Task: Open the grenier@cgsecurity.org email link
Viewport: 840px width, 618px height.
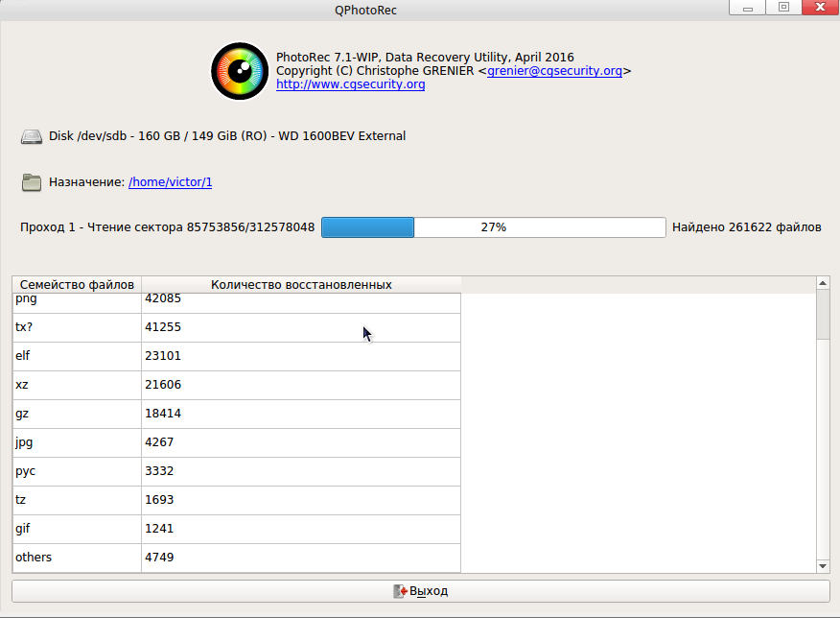Action: tap(554, 71)
